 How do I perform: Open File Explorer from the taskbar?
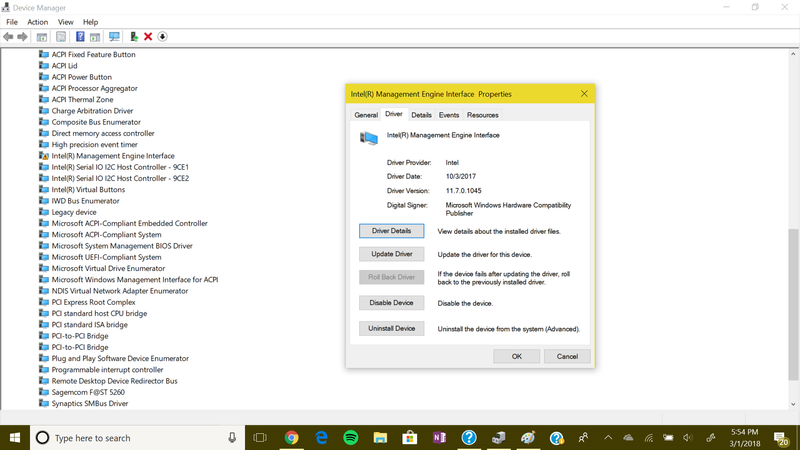point(380,438)
